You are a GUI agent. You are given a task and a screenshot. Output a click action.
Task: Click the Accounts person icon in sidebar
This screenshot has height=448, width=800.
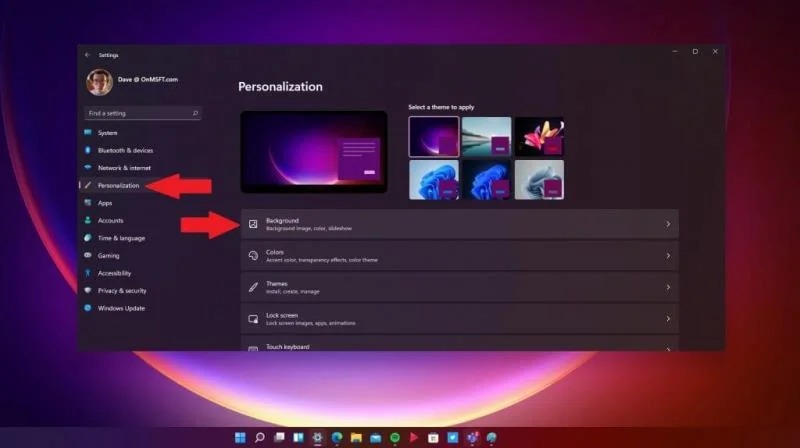pyautogui.click(x=88, y=220)
